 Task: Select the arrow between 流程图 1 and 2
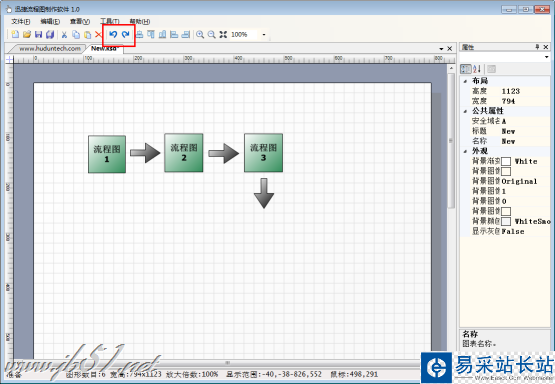click(x=145, y=153)
